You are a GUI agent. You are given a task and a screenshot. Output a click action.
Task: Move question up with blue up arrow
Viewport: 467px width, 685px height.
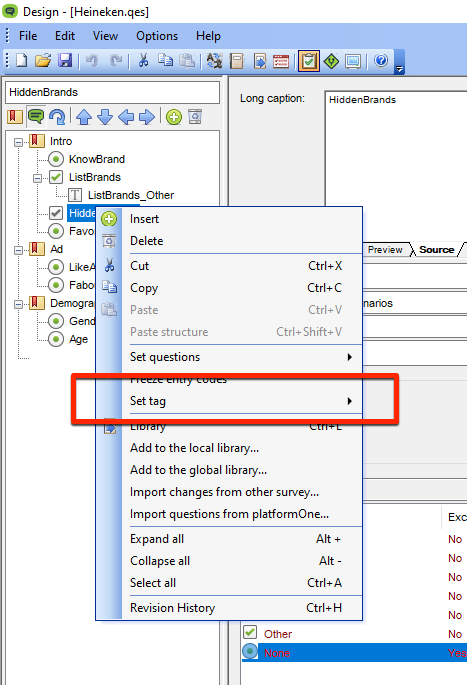84,117
